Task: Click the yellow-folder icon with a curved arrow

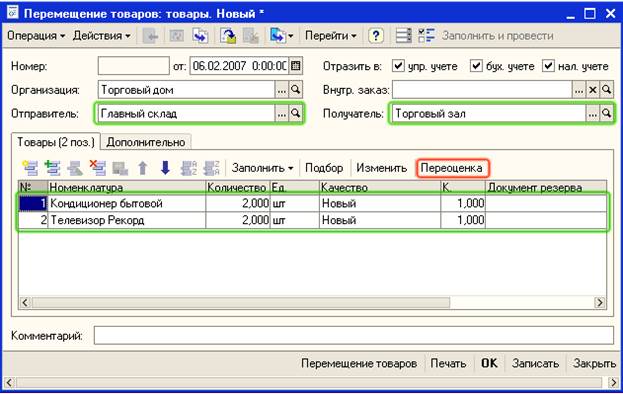Action: point(228,36)
